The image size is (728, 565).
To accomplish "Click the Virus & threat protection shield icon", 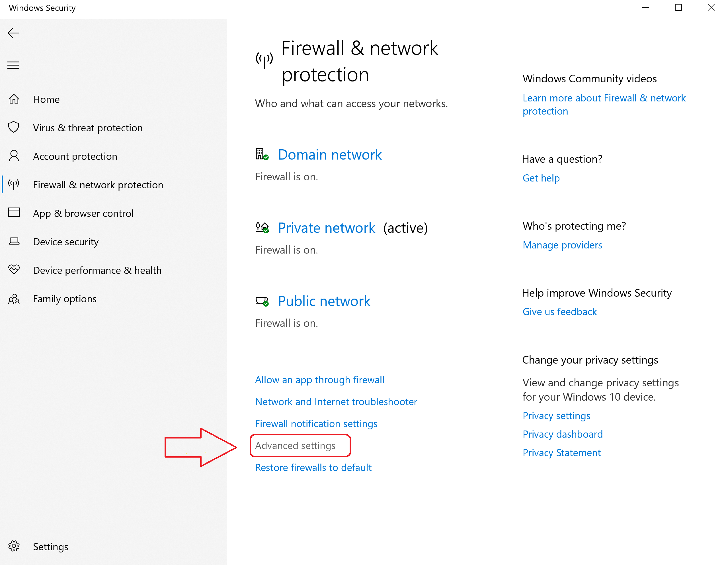I will tap(14, 127).
